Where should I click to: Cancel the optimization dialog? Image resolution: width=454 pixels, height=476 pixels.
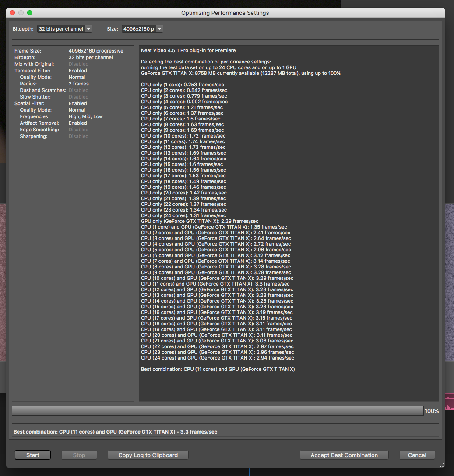tap(417, 455)
